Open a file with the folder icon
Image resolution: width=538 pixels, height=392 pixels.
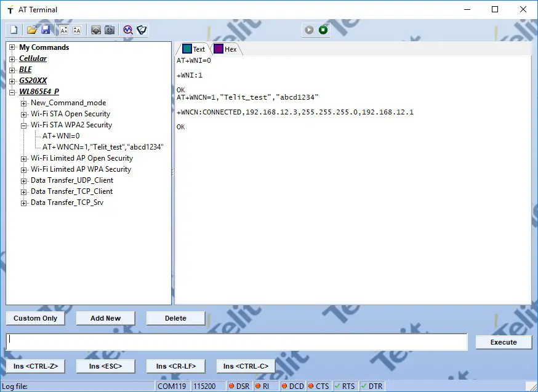tap(32, 30)
